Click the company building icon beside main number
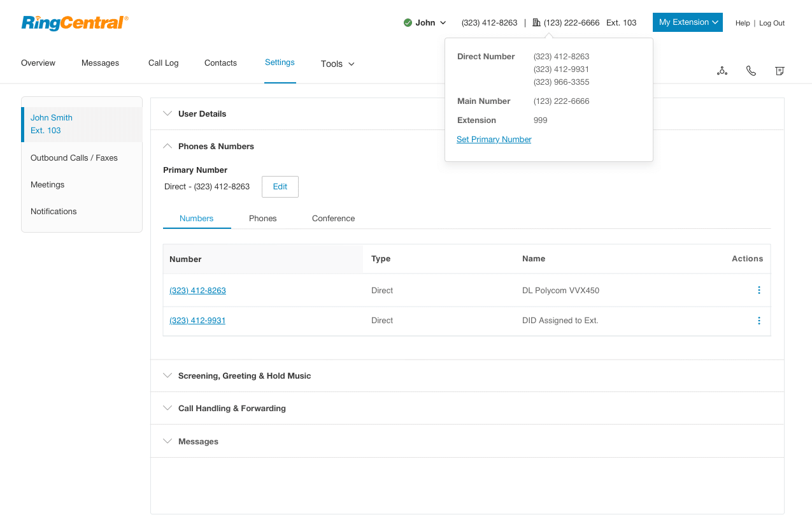 [x=536, y=23]
